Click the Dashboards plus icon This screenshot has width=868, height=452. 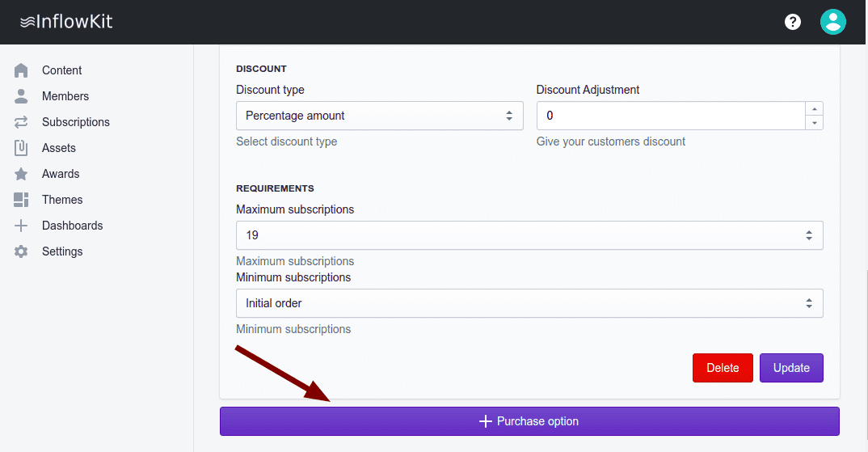click(x=22, y=226)
